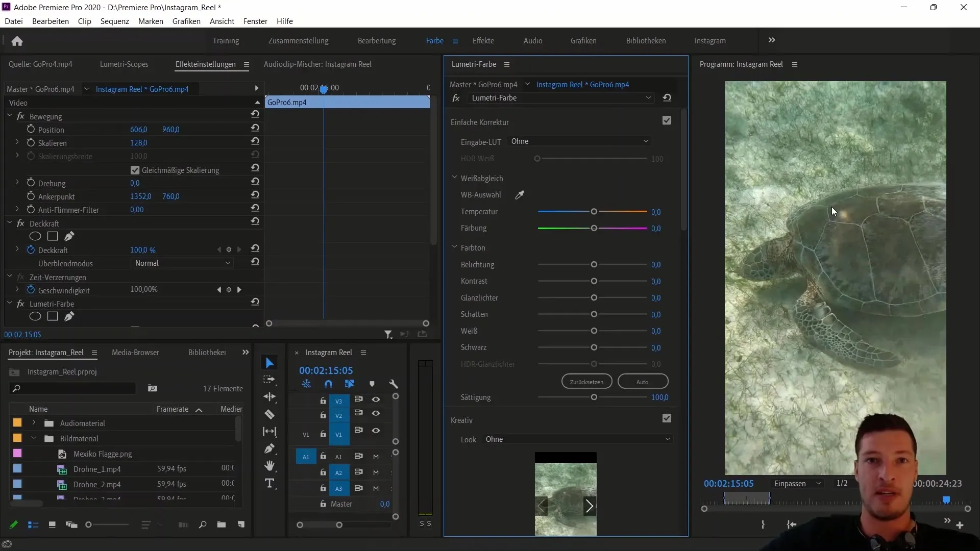This screenshot has width=980, height=551.
Task: Select the Pen tool in toolbar
Action: (269, 448)
